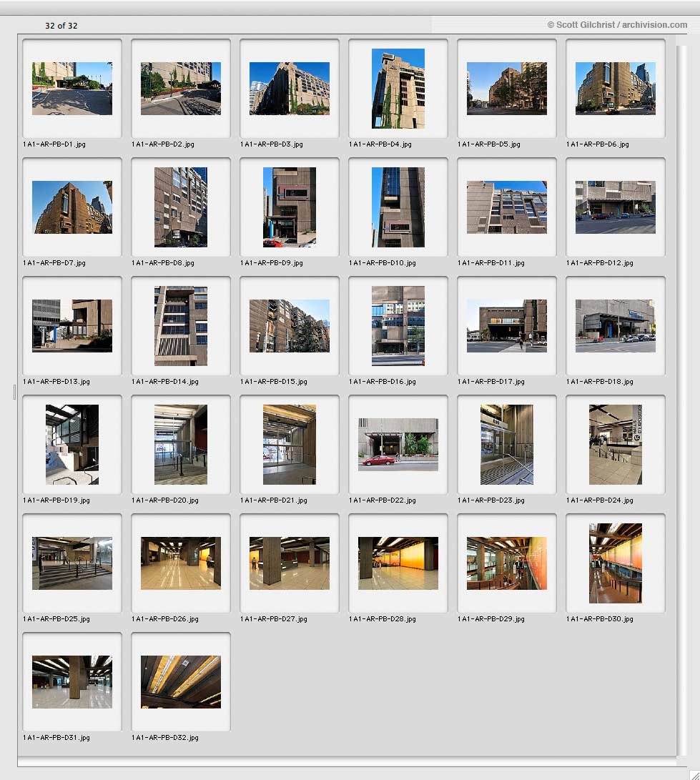Open thumbnail 1A1-AR-PB-D31.jpg
Viewport: 700px width, 780px height.
pos(72,682)
